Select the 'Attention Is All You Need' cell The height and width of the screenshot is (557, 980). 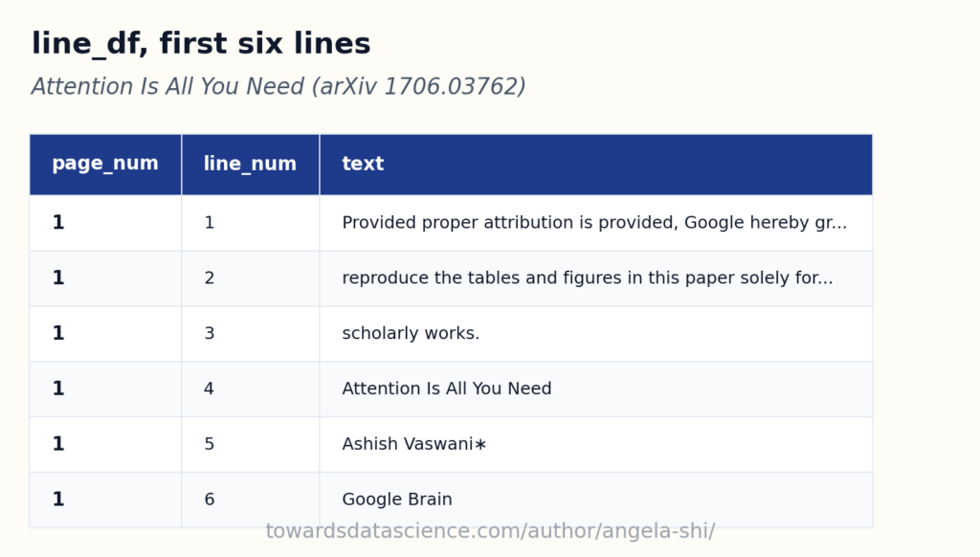point(595,389)
